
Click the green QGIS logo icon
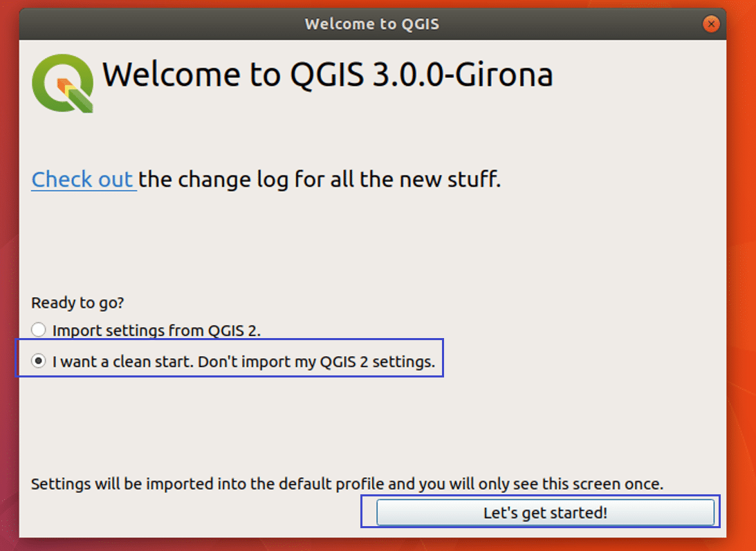pyautogui.click(x=62, y=82)
